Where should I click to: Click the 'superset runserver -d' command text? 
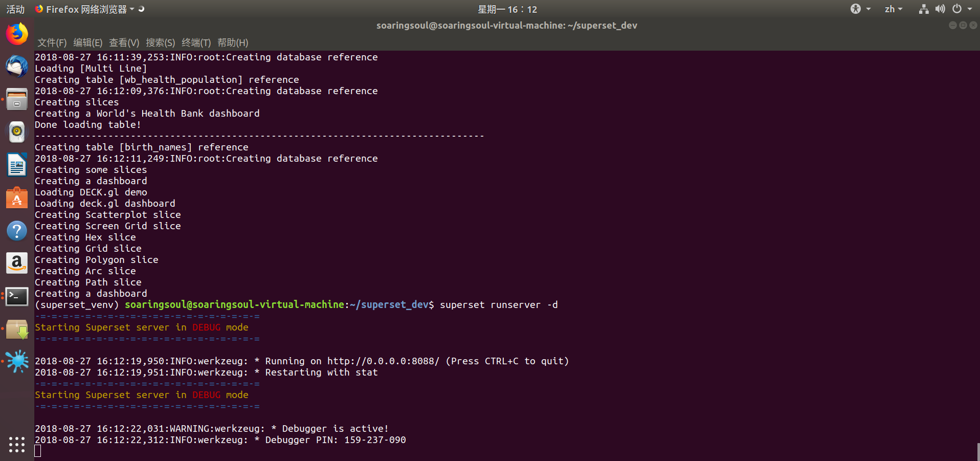pos(499,305)
